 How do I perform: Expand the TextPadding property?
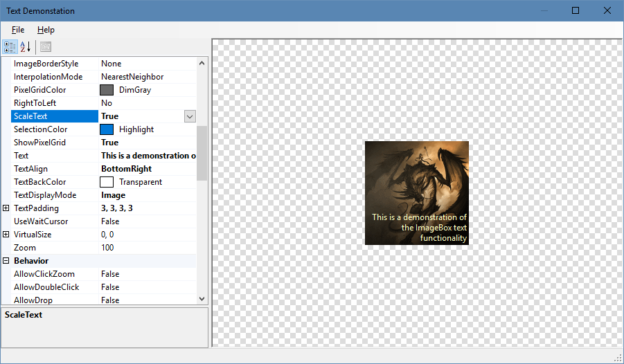[x=6, y=208]
